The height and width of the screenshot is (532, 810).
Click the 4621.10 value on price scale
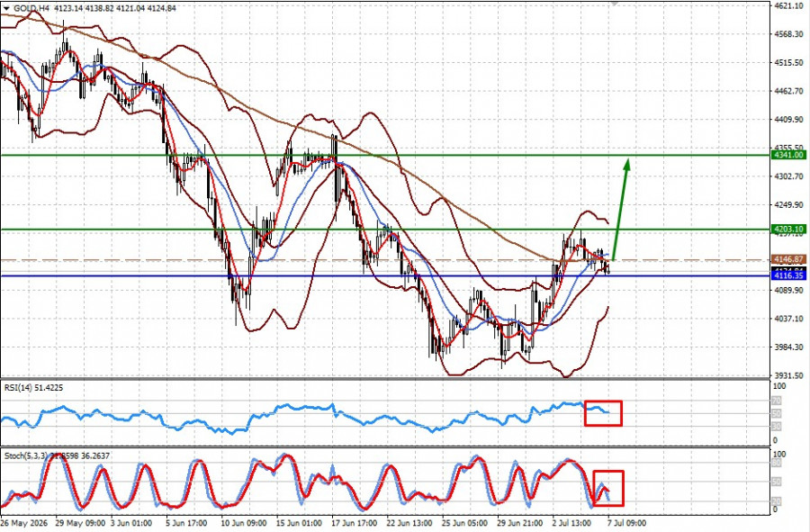(x=788, y=5)
